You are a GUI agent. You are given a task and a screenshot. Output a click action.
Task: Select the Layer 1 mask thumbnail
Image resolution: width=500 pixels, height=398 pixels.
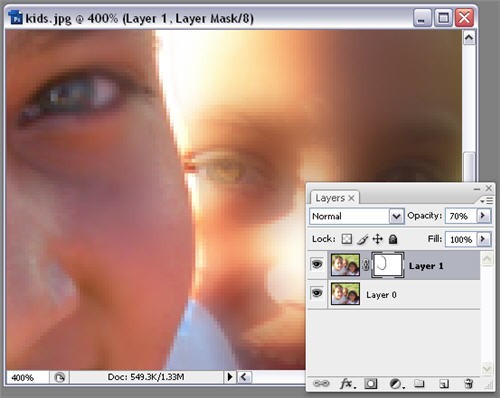tap(388, 265)
